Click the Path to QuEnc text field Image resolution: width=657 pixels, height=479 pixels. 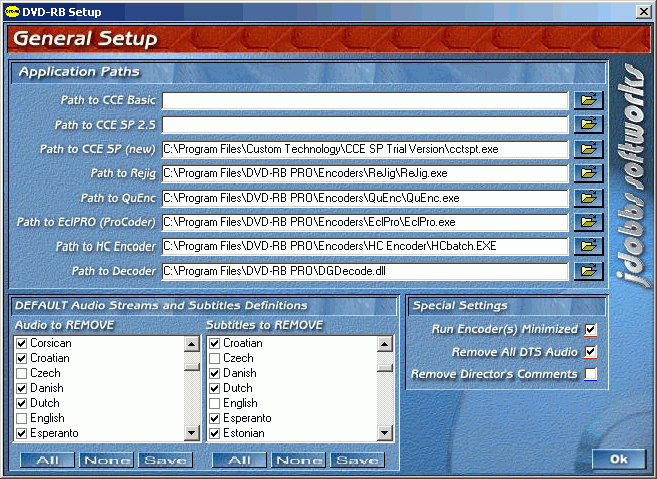tap(365, 198)
